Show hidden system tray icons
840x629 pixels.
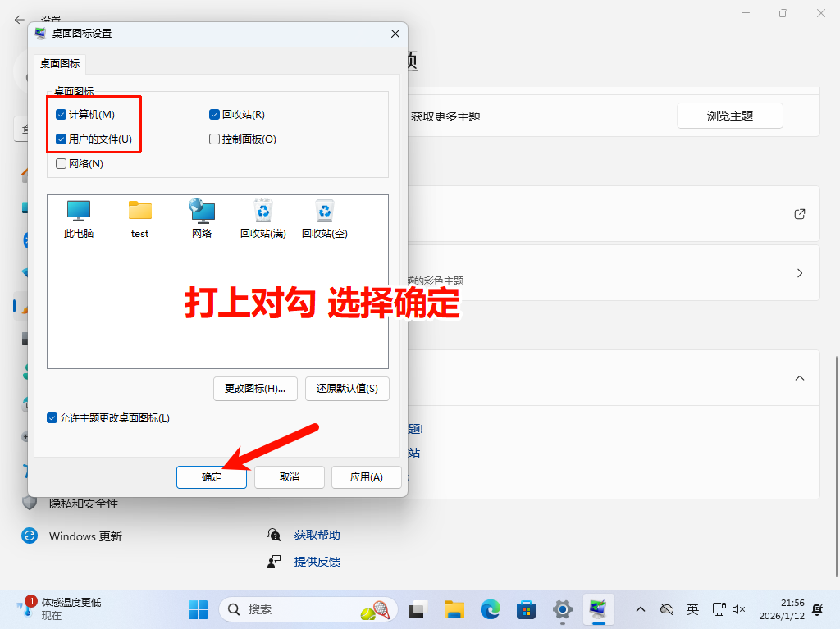(641, 609)
